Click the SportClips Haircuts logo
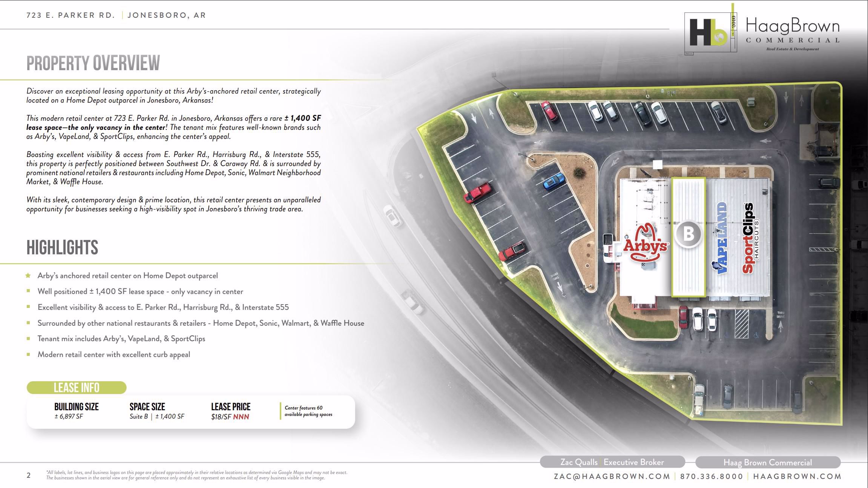Screen dimensions: 868x488 (750, 238)
